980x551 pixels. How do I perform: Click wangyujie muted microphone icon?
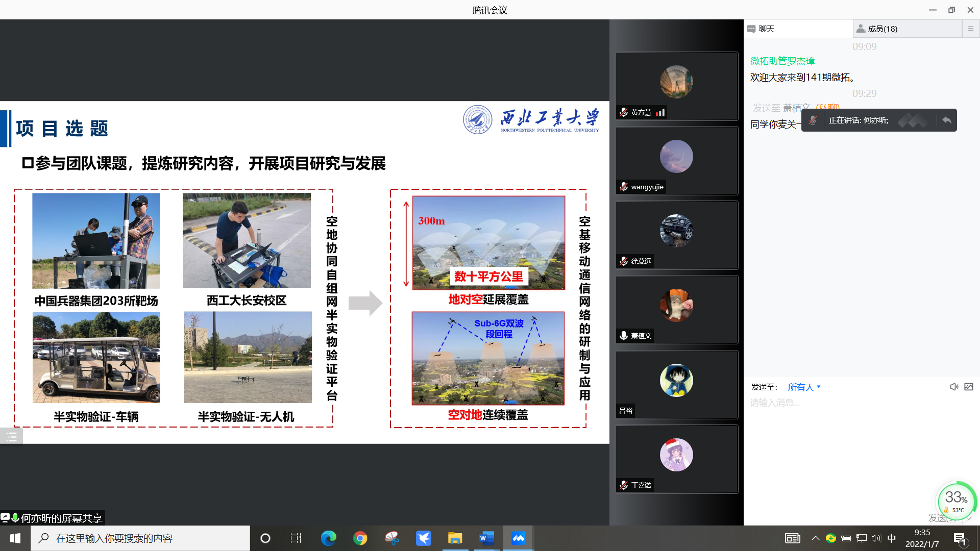pyautogui.click(x=624, y=187)
